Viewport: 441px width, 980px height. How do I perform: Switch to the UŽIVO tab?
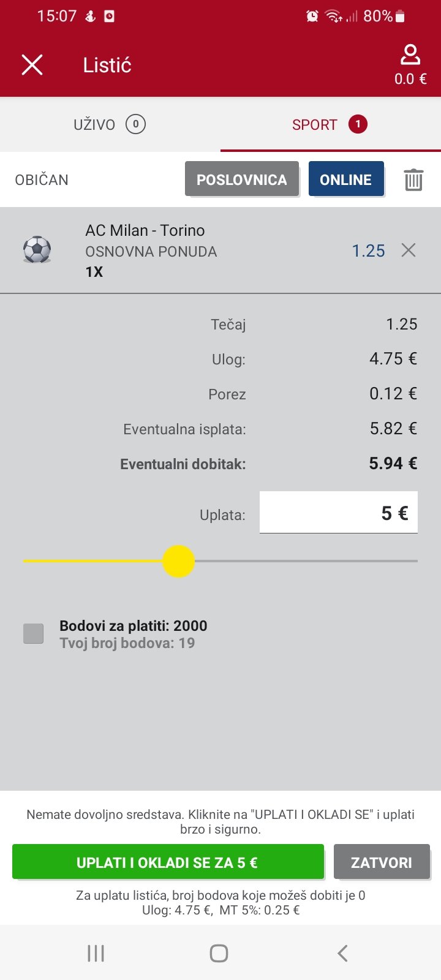[x=110, y=124]
